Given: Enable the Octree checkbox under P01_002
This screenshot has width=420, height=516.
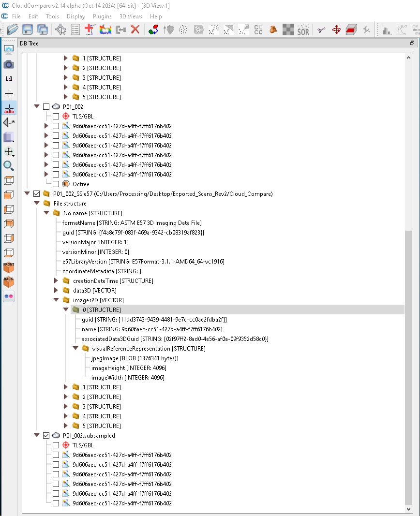Looking at the screenshot, I should click(x=56, y=184).
